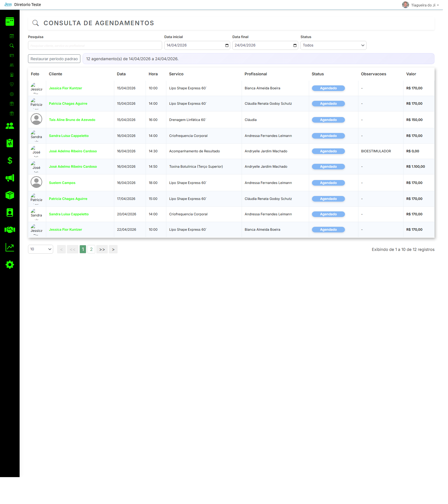The image size is (448, 504).
Task: Expand the Status filter dropdown showing Todos
Action: (x=333, y=45)
